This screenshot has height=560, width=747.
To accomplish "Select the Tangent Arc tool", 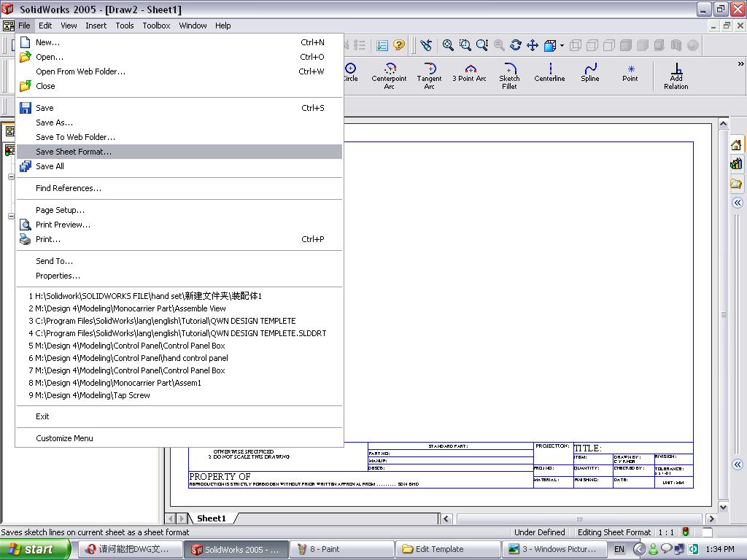I will (429, 76).
